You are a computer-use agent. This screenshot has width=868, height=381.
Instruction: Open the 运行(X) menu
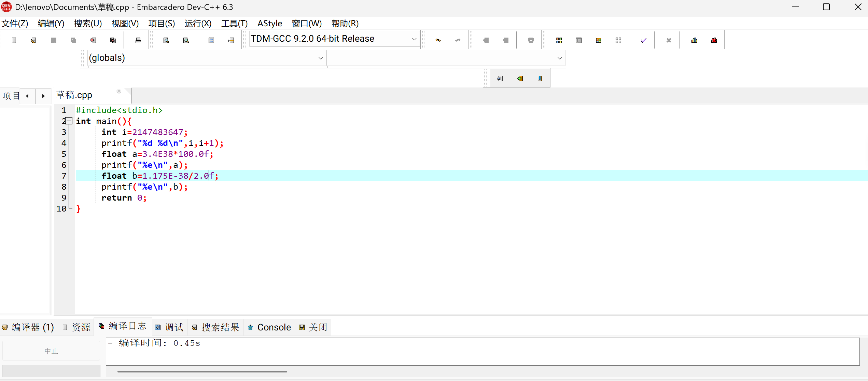[198, 24]
